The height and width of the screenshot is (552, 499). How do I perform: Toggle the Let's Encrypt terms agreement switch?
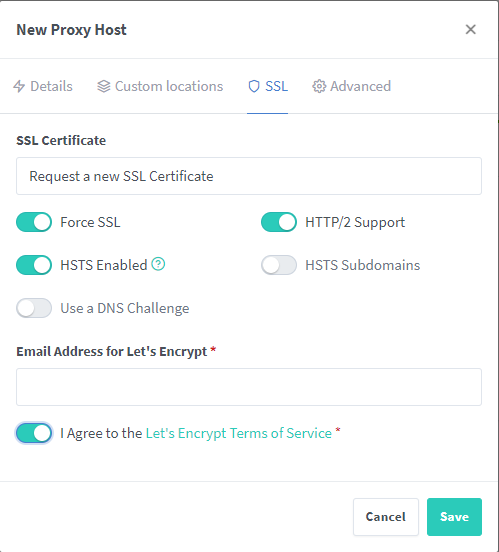(x=34, y=433)
